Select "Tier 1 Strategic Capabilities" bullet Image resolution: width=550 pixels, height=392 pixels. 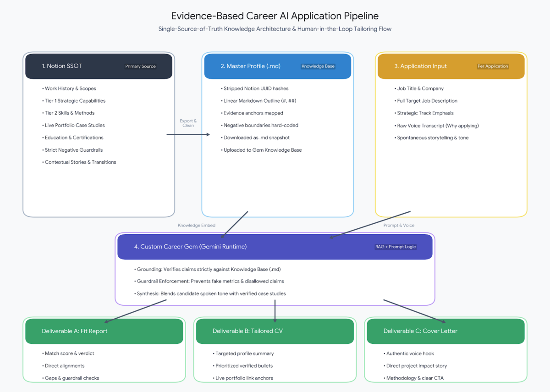pyautogui.click(x=74, y=101)
